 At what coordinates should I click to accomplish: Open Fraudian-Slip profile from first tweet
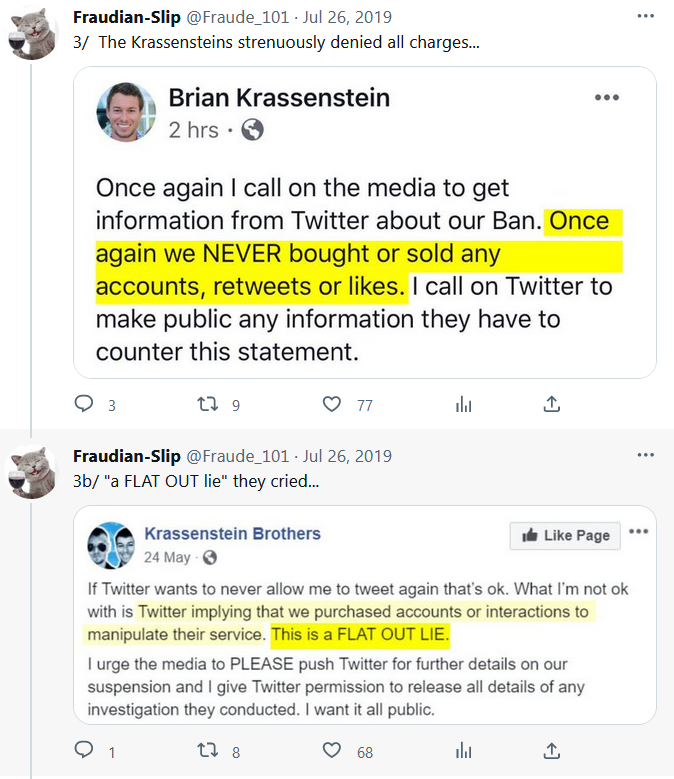tap(127, 17)
